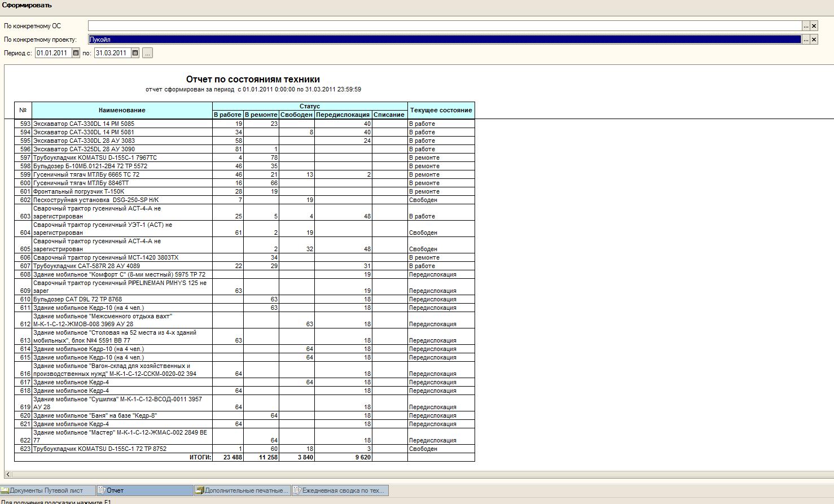Click the Свободен column header
The width and height of the screenshot is (834, 504).
pos(297,115)
